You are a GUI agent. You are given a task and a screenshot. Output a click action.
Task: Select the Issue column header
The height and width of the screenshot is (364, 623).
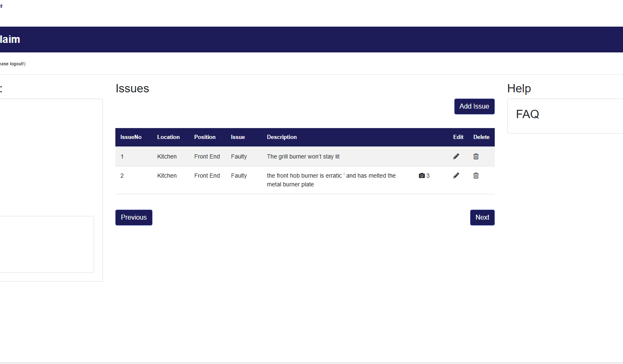(238, 137)
